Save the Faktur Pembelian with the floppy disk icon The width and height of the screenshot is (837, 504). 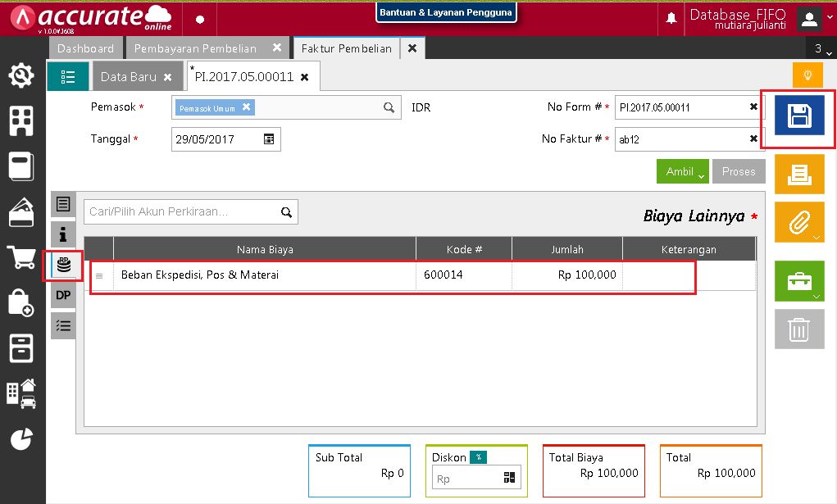coord(798,116)
